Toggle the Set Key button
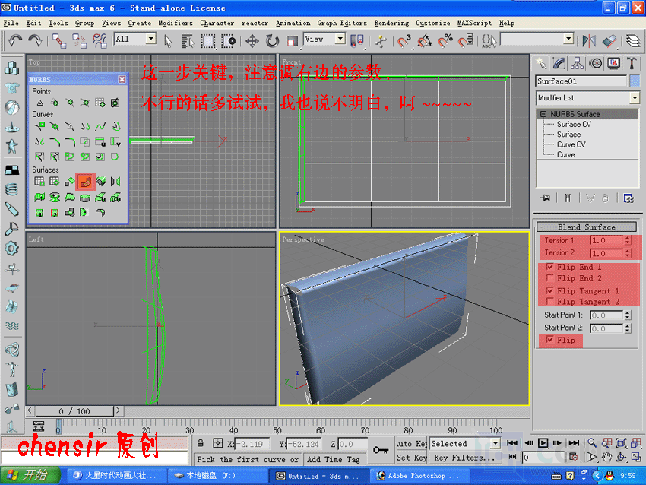This screenshot has height=485, width=646. (411, 458)
